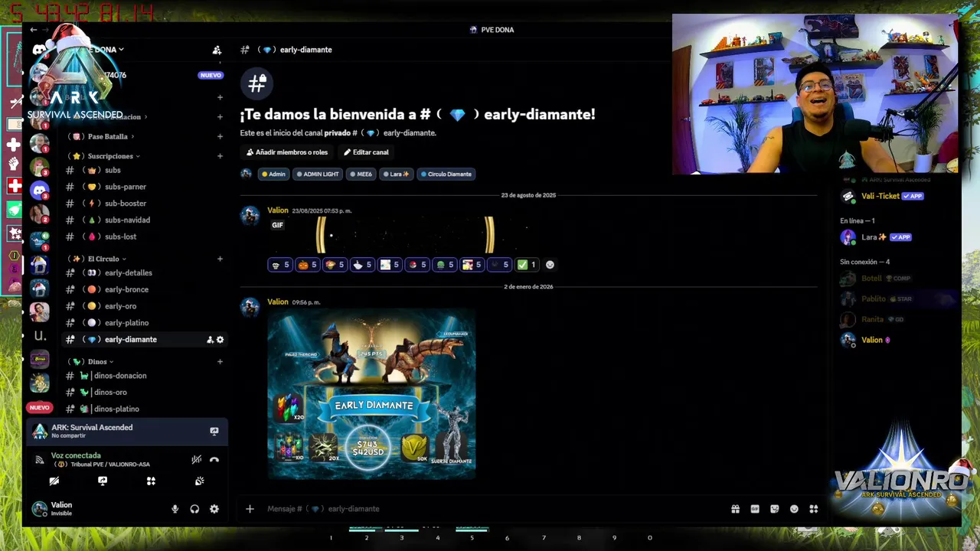Turn on the camera in voice panel

point(54,481)
